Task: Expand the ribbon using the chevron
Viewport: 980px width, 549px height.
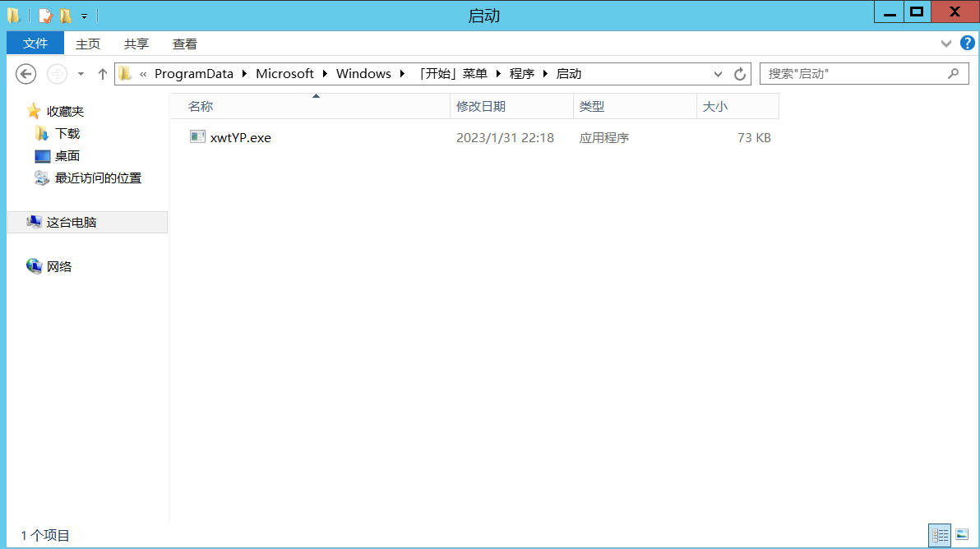Action: coord(945,44)
